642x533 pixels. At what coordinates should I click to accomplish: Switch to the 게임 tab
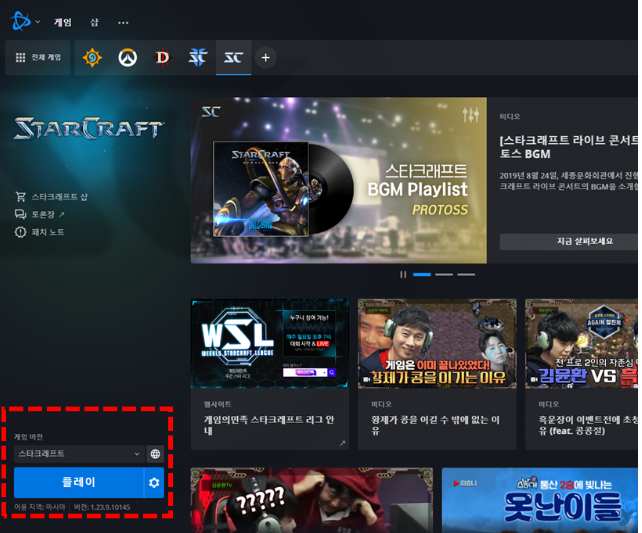pyautogui.click(x=63, y=22)
